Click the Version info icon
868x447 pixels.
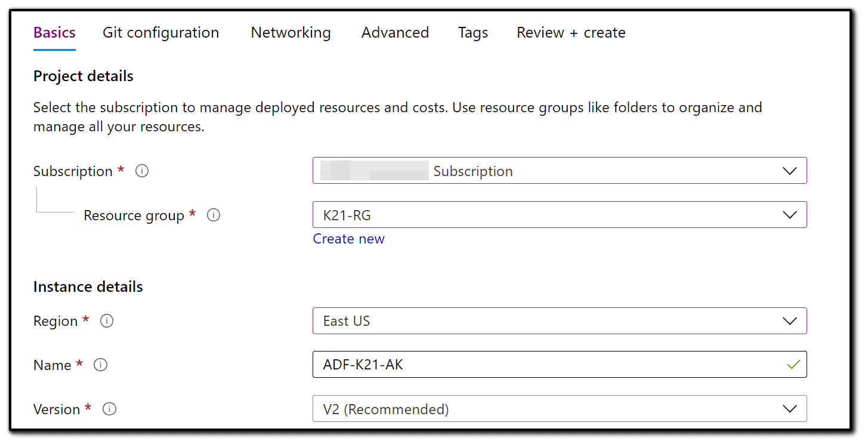coord(109,409)
